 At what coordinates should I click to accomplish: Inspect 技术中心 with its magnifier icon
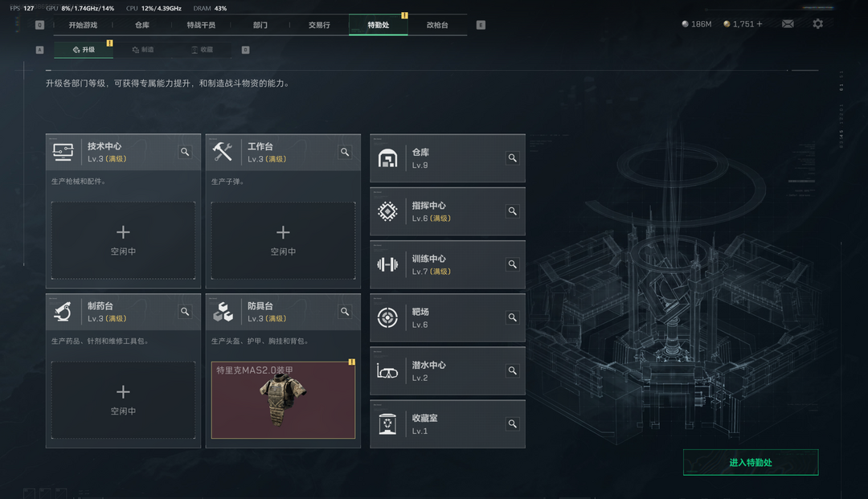coord(185,152)
